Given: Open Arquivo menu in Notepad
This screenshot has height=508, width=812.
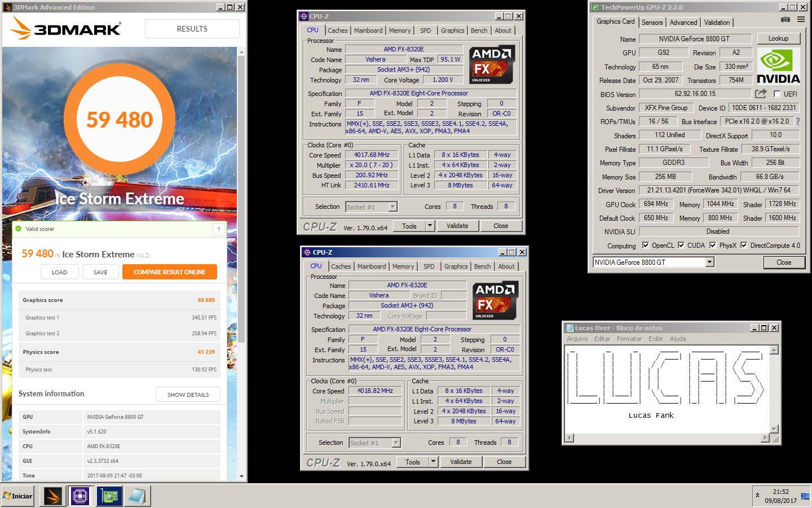Looking at the screenshot, I should [577, 339].
